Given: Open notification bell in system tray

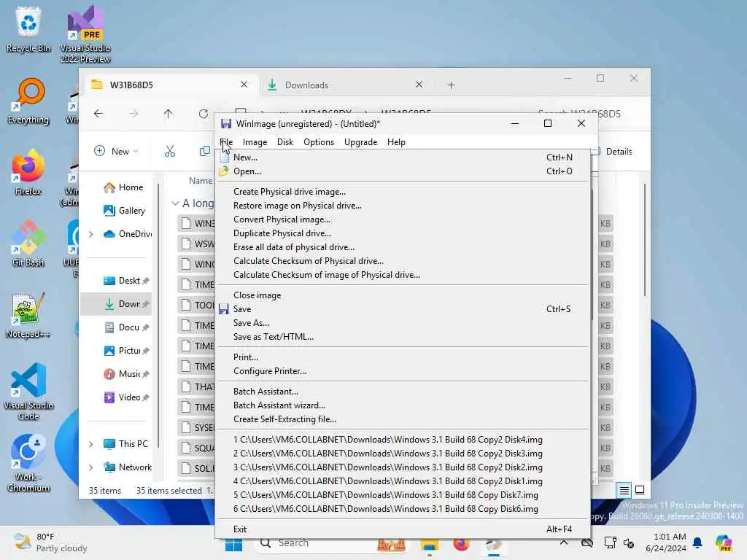Looking at the screenshot, I should click(697, 542).
